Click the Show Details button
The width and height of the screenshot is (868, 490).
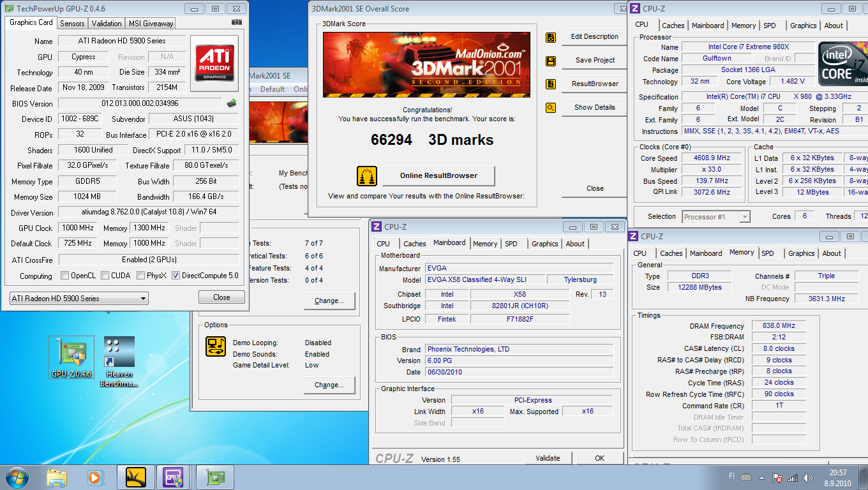595,107
